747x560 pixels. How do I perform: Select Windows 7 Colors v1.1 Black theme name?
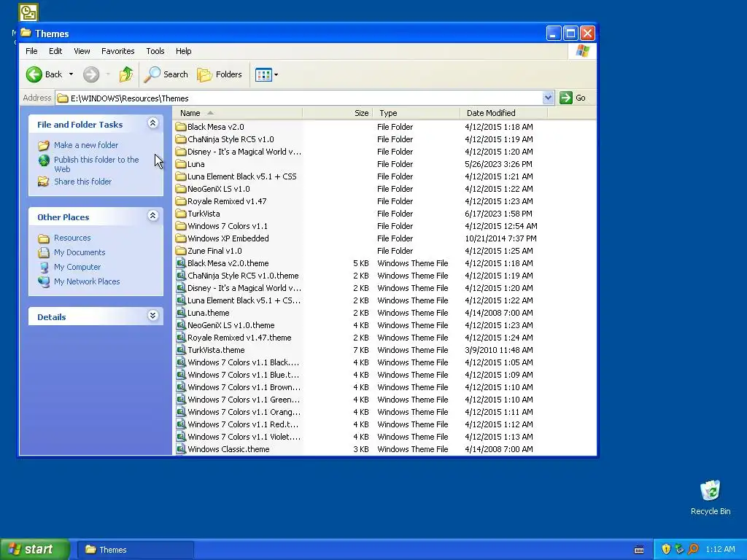[244, 362]
